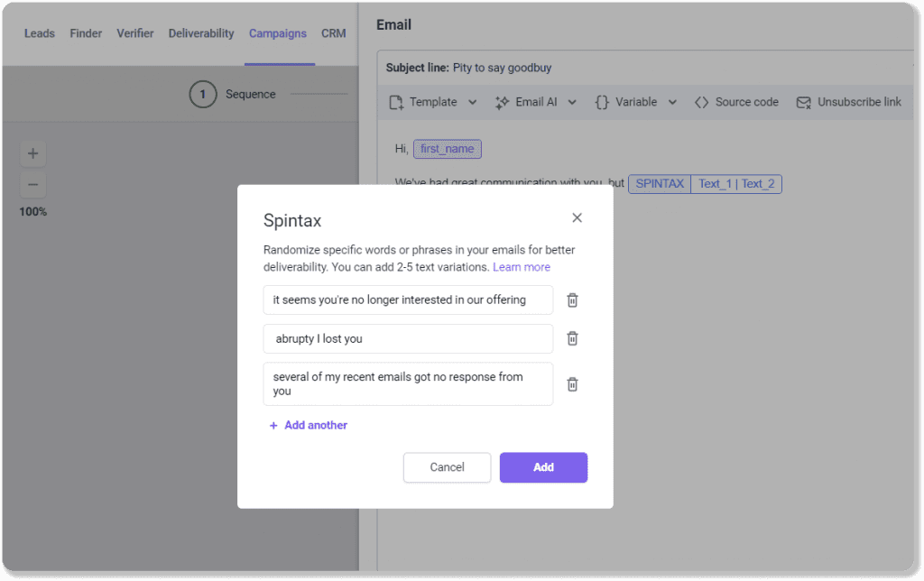Delete the first spintax variation
Image resolution: width=924 pixels, height=581 pixels.
(572, 300)
